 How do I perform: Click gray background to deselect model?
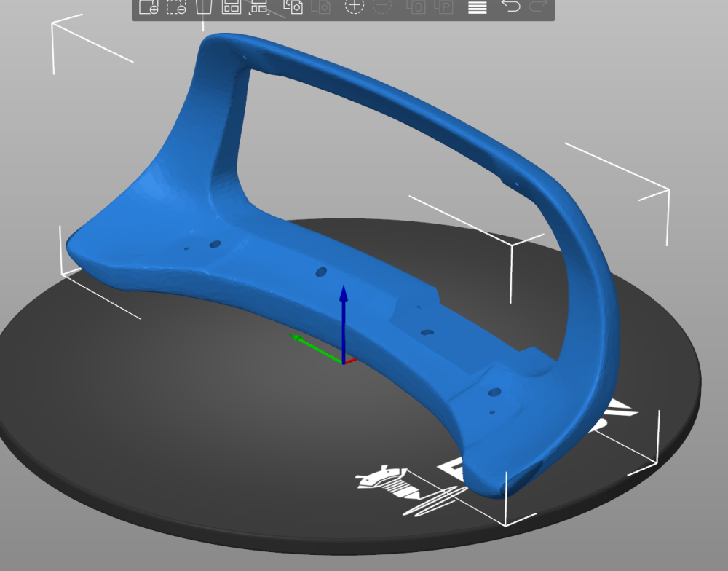click(655, 73)
